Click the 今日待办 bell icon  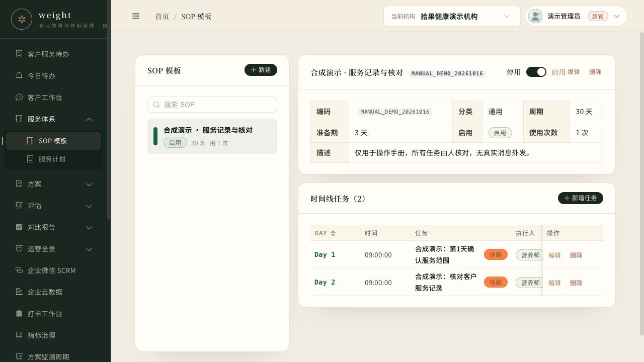[x=19, y=75]
